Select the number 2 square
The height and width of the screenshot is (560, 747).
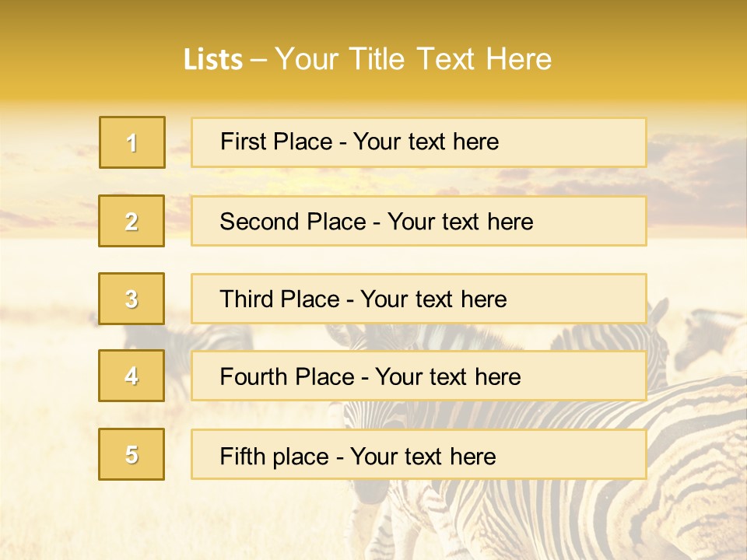[132, 221]
